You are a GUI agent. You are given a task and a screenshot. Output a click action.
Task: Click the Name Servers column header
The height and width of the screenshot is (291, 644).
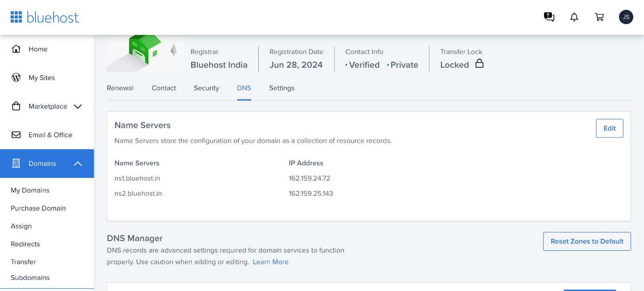137,163
